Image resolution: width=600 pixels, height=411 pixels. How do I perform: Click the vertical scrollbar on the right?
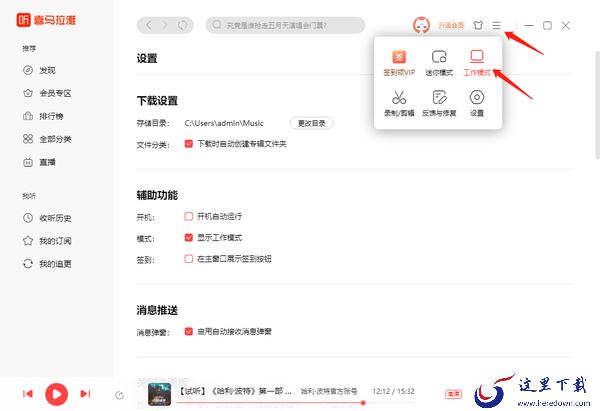[597, 104]
